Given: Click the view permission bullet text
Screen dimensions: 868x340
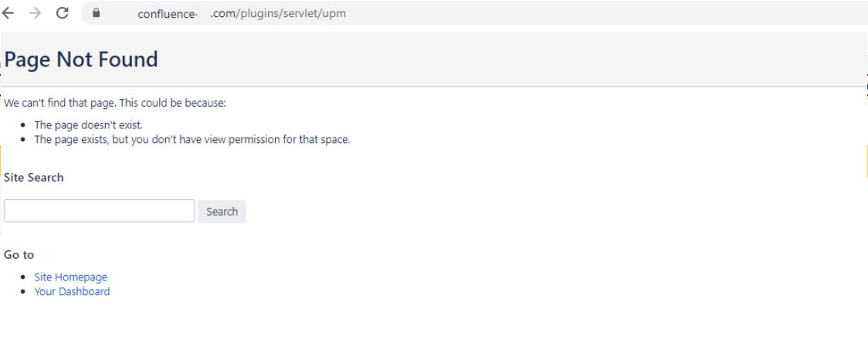Looking at the screenshot, I should (x=192, y=140).
